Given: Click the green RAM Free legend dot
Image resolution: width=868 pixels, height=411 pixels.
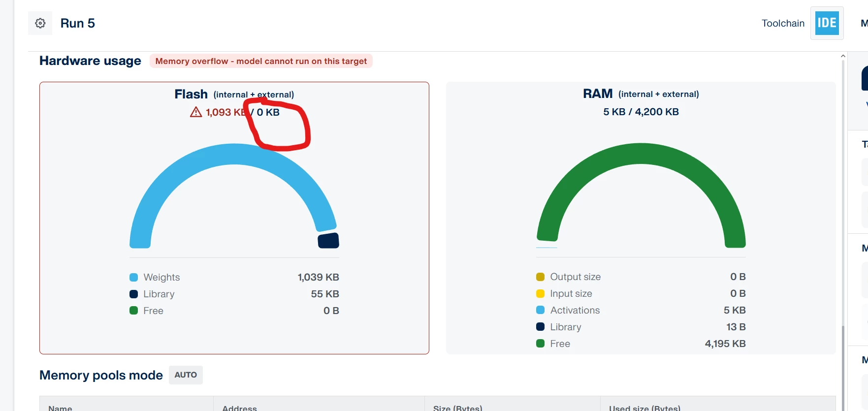Looking at the screenshot, I should tap(540, 344).
